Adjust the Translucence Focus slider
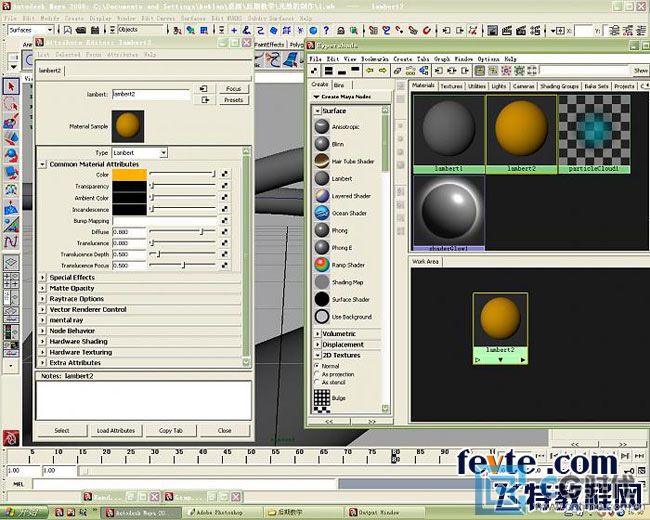 [x=182, y=265]
